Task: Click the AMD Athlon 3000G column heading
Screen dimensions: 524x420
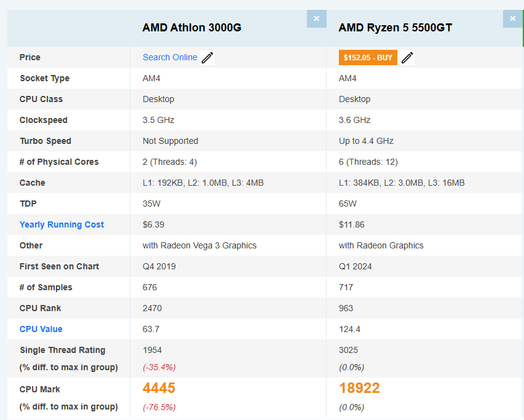Action: coord(192,28)
